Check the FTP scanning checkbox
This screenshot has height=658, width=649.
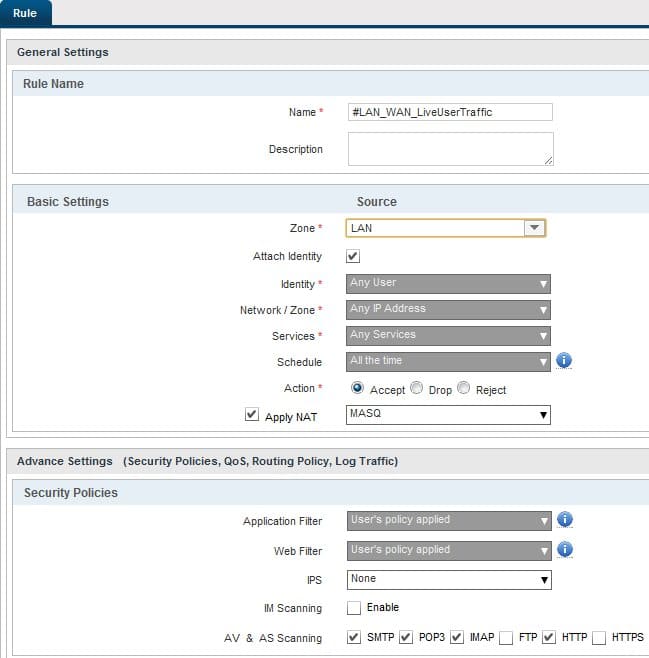508,637
